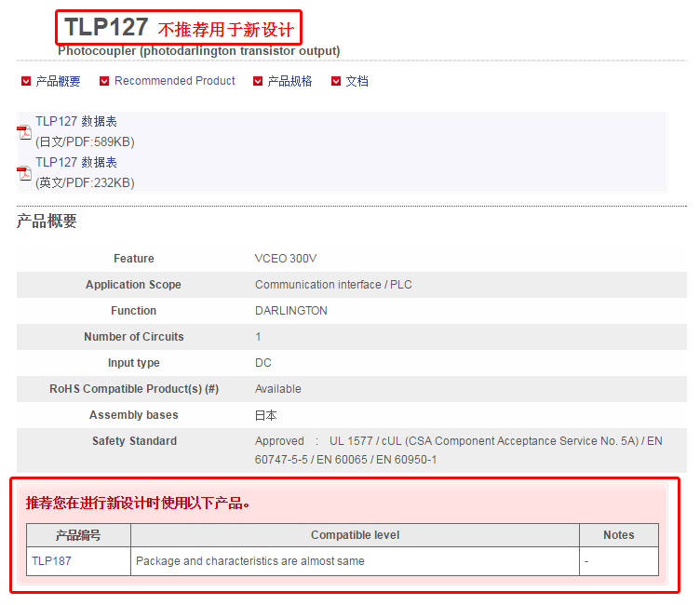Open the TLP187 recommended product link
The width and height of the screenshot is (700, 605).
(51, 561)
